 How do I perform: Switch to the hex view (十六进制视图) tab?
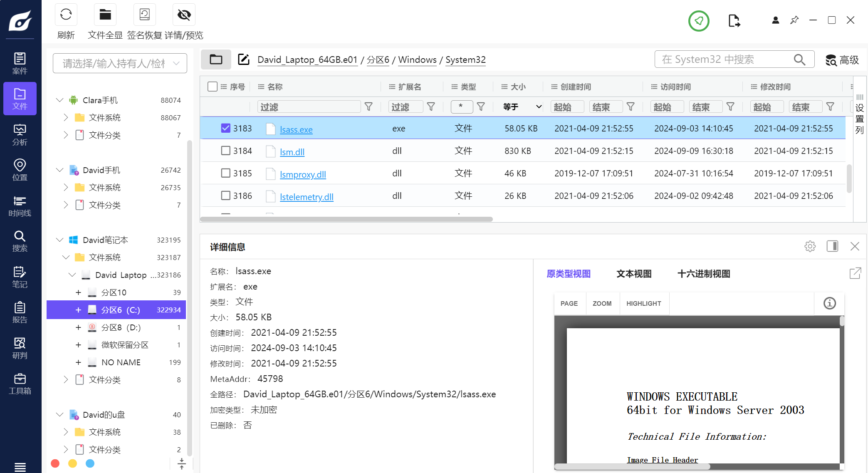pos(704,274)
